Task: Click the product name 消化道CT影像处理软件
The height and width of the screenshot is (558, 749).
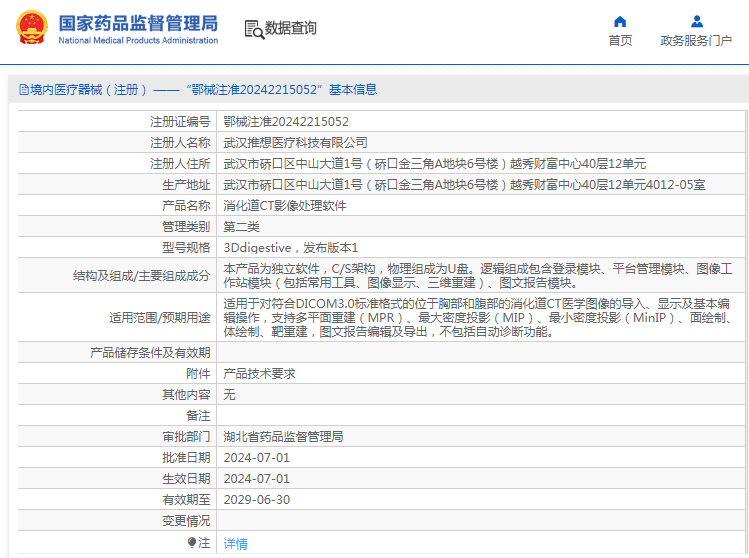Action: (x=285, y=205)
